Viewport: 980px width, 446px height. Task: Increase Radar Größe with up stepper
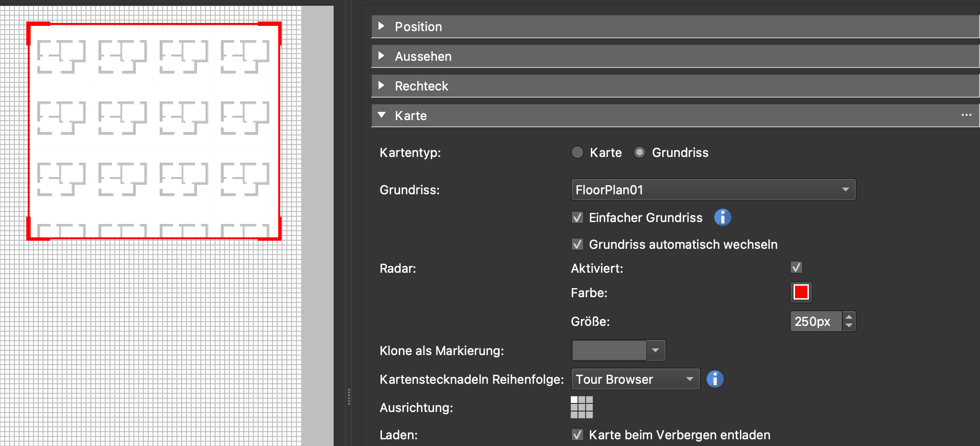coord(849,317)
